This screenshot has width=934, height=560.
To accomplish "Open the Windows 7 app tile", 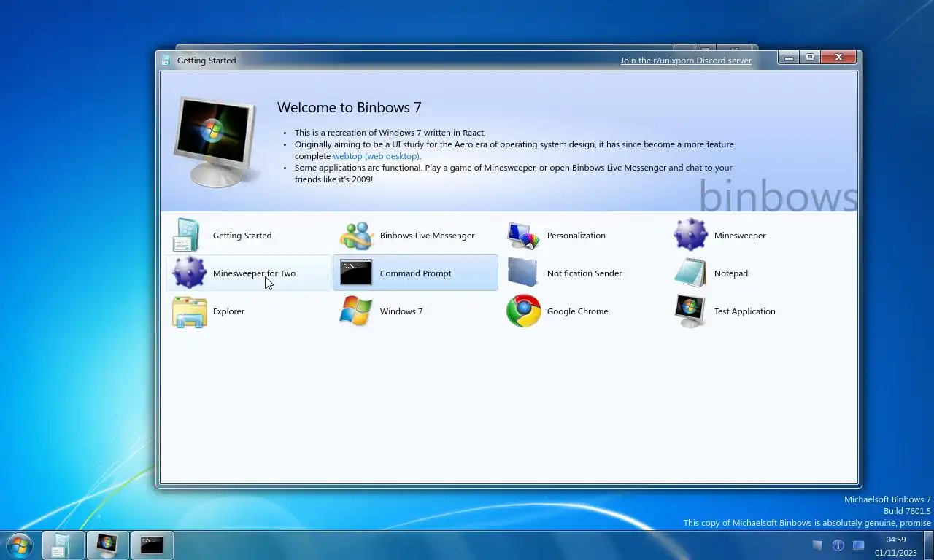I will click(415, 311).
